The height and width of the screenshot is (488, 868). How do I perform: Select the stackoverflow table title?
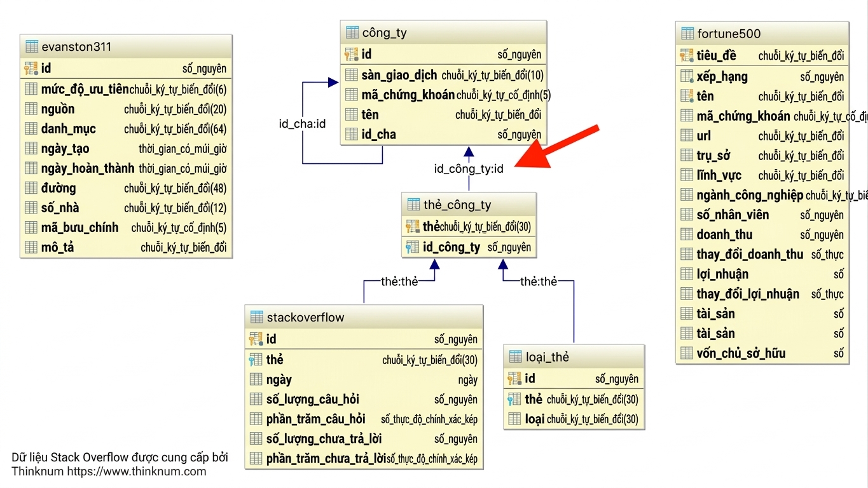pyautogui.click(x=305, y=317)
